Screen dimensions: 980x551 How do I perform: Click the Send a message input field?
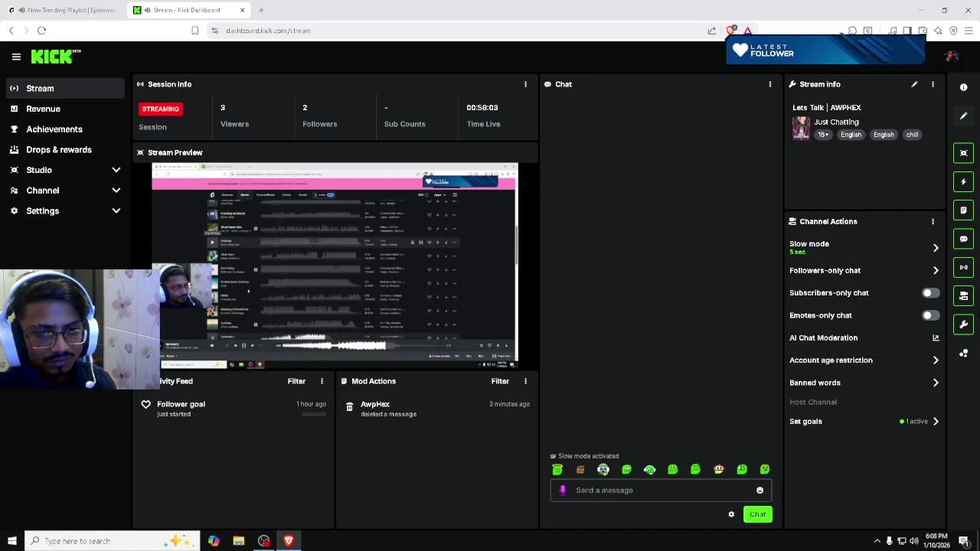(x=661, y=491)
